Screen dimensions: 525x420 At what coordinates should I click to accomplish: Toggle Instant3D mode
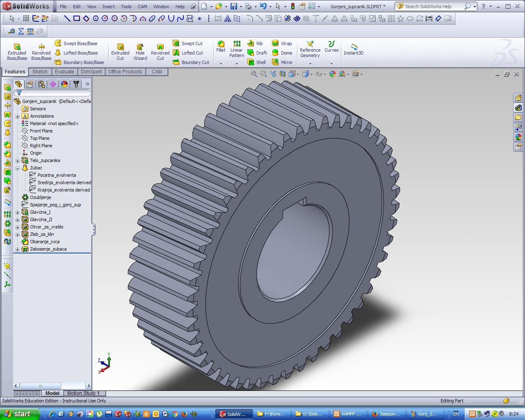[x=354, y=49]
